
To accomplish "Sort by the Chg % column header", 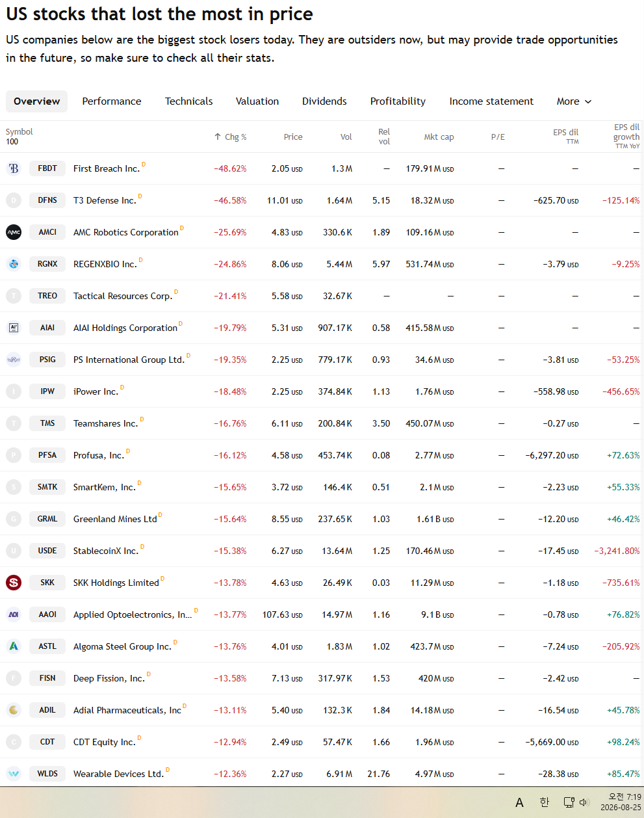I will (231, 137).
